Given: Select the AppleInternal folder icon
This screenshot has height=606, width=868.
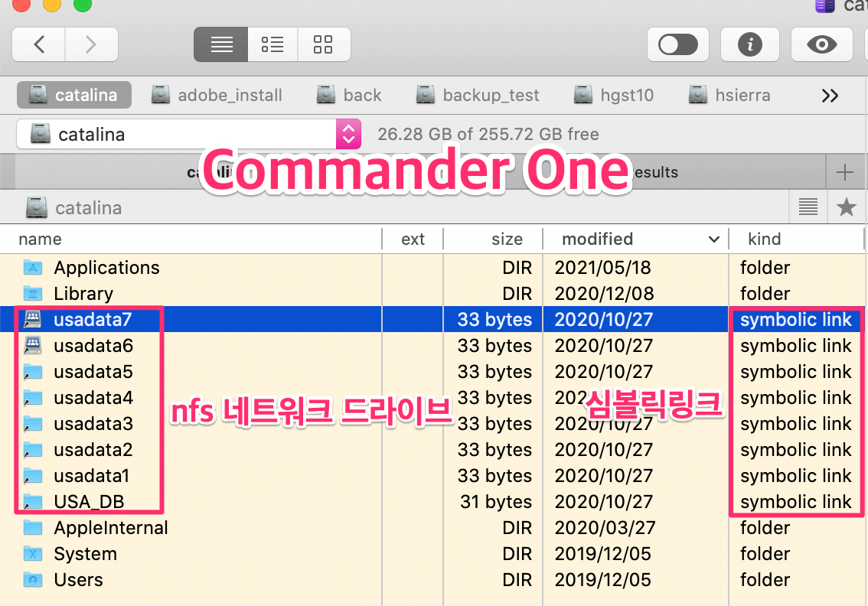Looking at the screenshot, I should point(33,527).
